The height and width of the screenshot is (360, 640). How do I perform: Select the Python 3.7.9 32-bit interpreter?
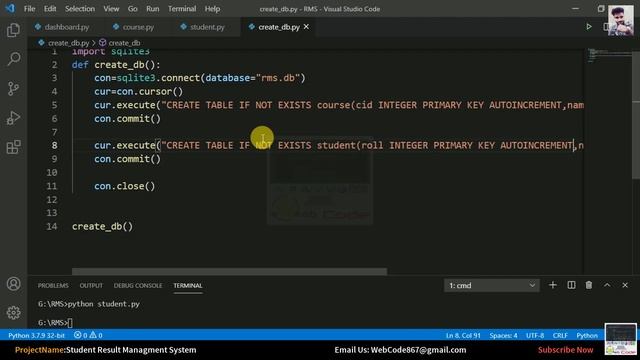pos(36,335)
